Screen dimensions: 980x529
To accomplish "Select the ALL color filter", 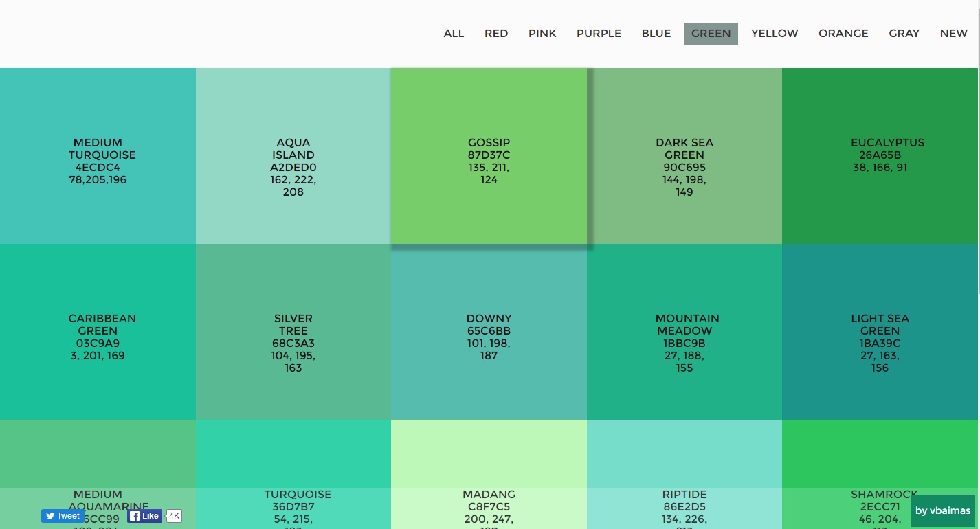I will coord(454,34).
